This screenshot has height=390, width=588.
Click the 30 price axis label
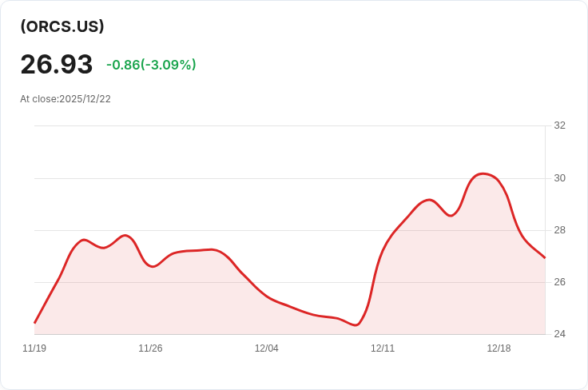click(x=559, y=177)
